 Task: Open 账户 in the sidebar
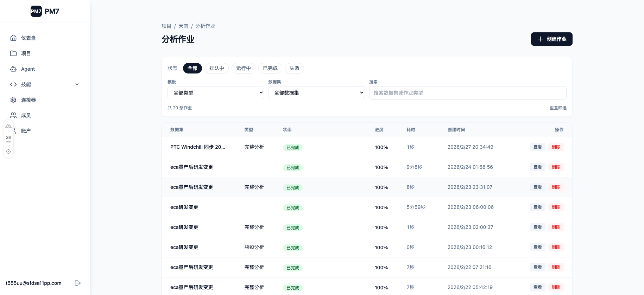(x=26, y=131)
